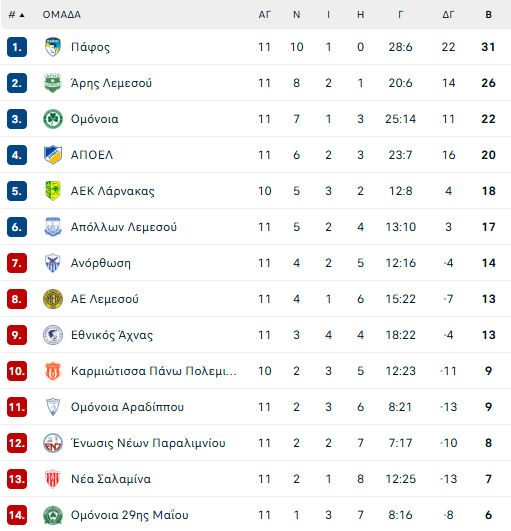
Task: Open the Εθνικός Άχνας team link
Action: (112, 335)
